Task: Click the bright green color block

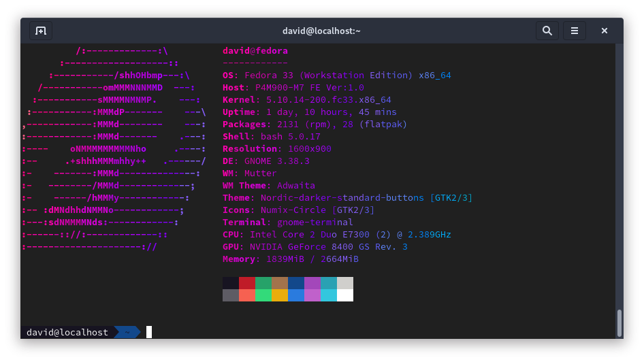Action: 263,295
